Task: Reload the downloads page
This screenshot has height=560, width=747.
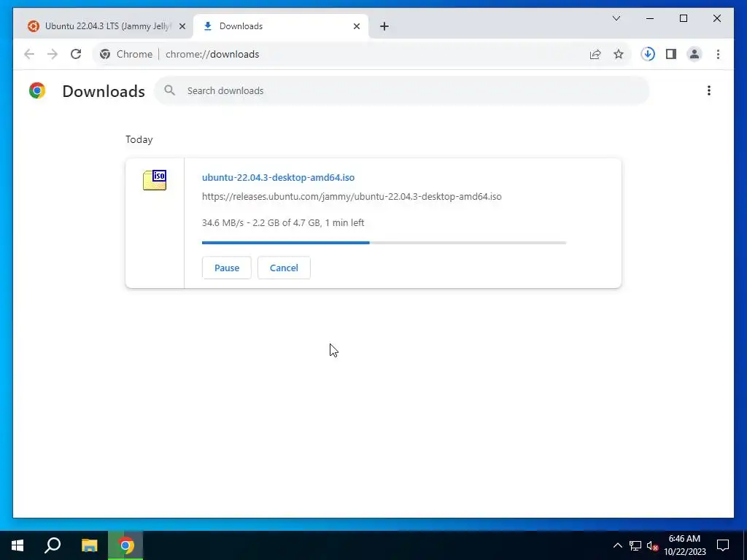Action: [x=76, y=54]
